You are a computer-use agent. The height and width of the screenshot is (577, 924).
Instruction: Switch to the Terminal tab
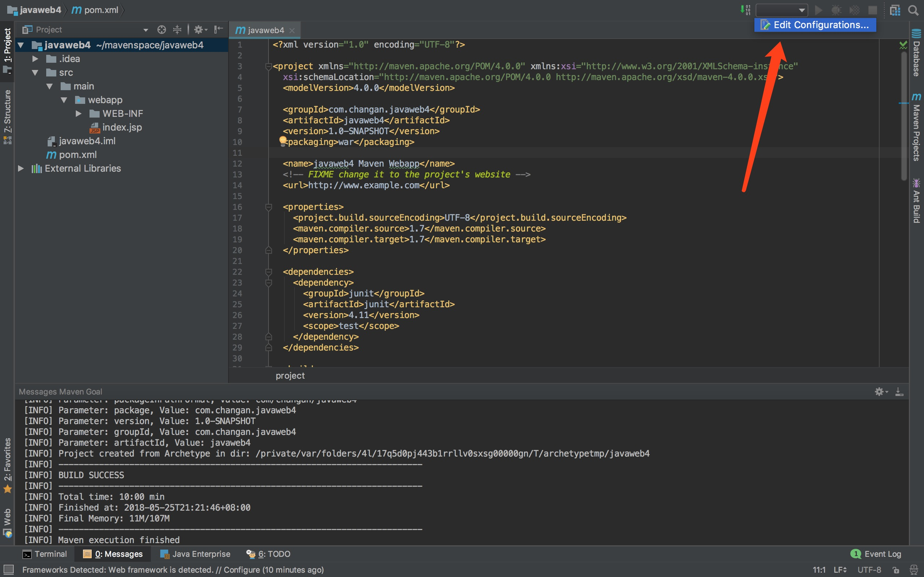[45, 554]
